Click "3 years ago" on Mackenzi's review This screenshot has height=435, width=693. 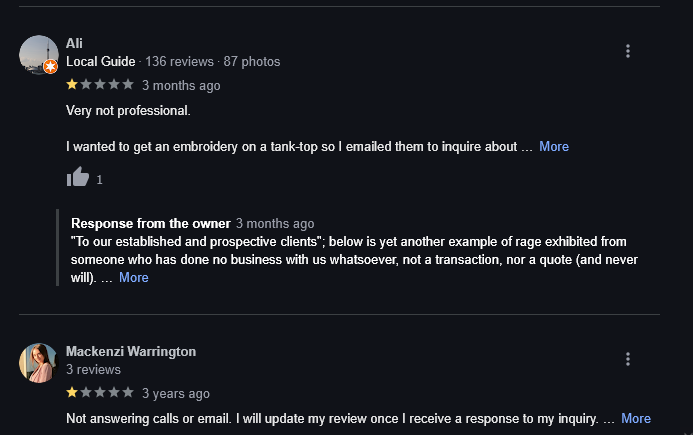tap(176, 393)
